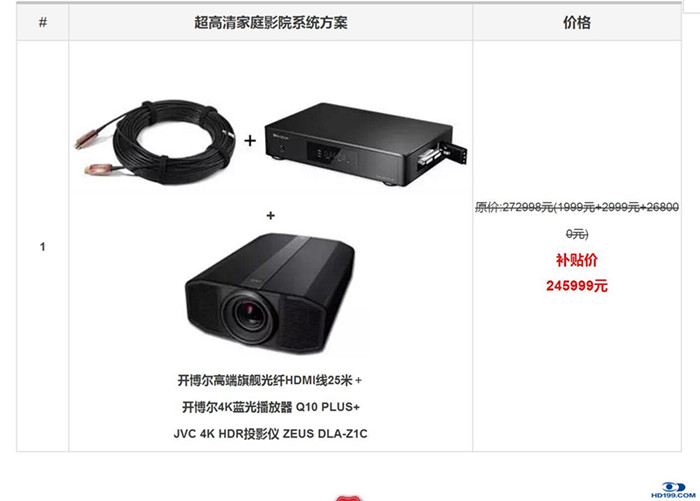The image size is (700, 501).
Task: Click the Blu-ray player front display panel
Action: 332,155
